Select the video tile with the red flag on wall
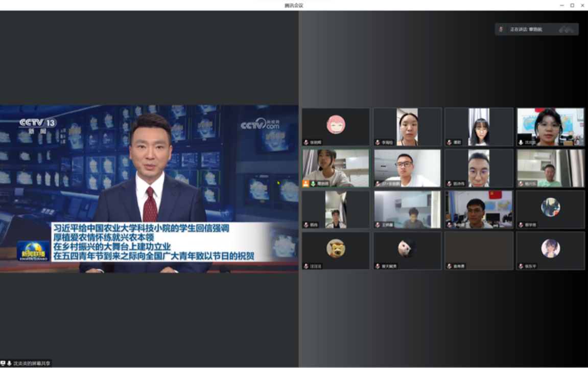The width and height of the screenshot is (588, 368). [479, 209]
